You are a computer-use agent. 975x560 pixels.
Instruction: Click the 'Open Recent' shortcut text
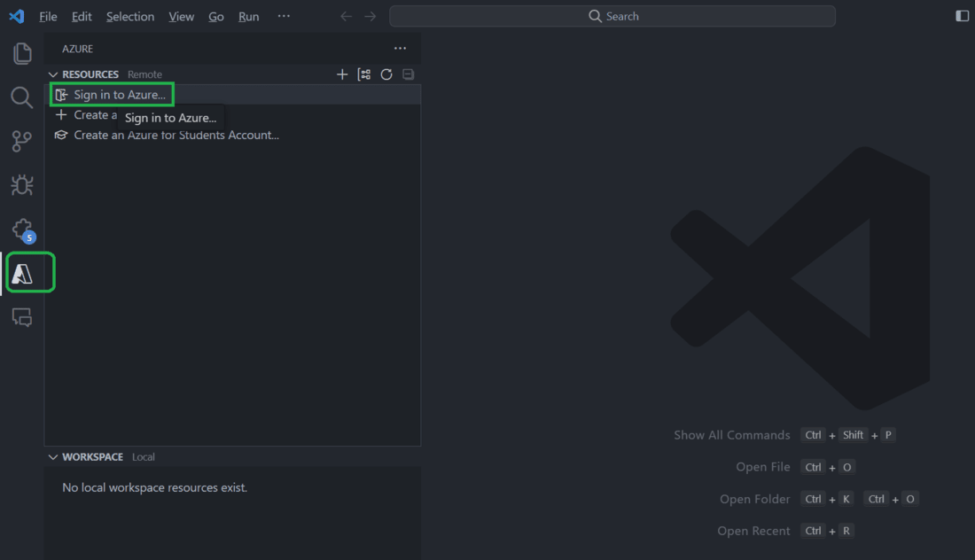pos(753,531)
